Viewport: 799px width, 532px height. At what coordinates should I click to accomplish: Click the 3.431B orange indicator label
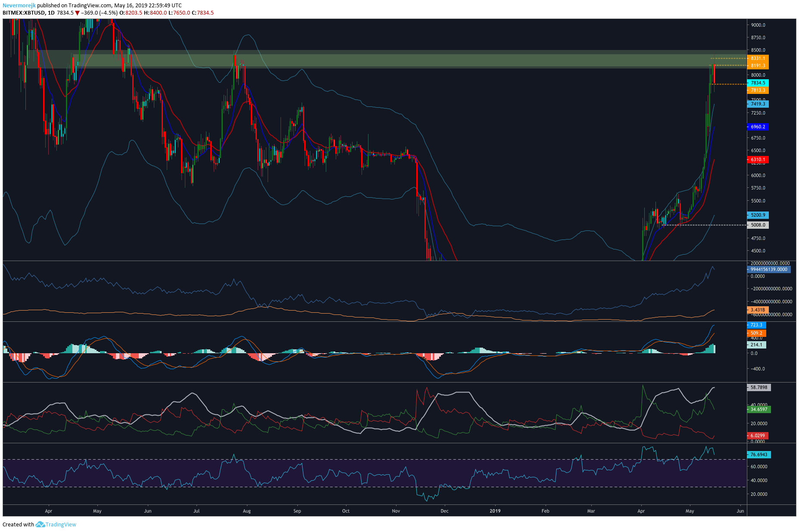pyautogui.click(x=758, y=310)
